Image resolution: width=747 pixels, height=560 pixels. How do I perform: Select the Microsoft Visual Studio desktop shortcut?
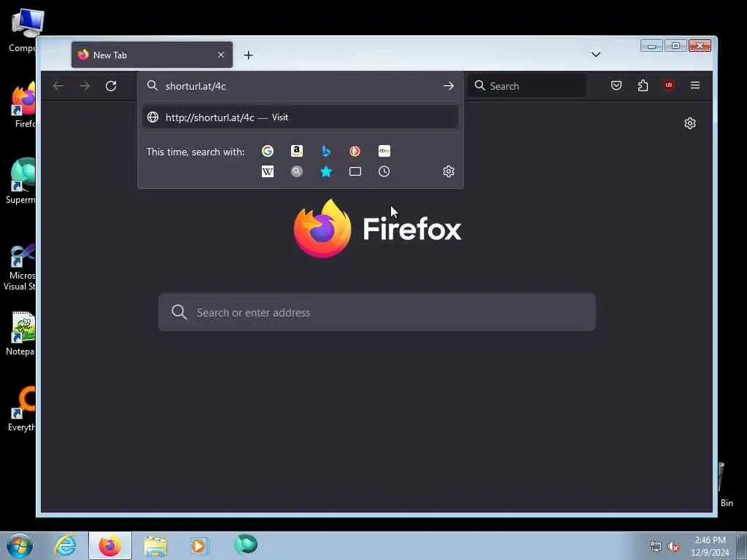click(x=19, y=267)
